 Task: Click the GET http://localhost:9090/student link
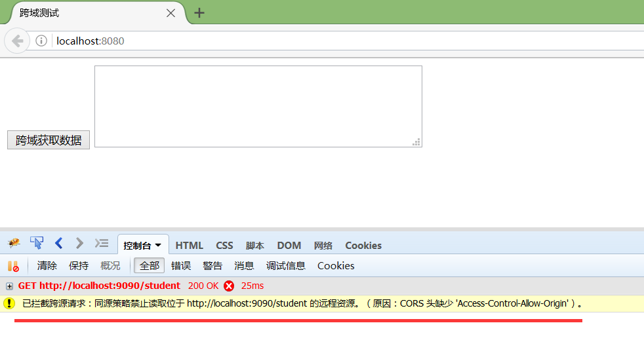[99, 286]
